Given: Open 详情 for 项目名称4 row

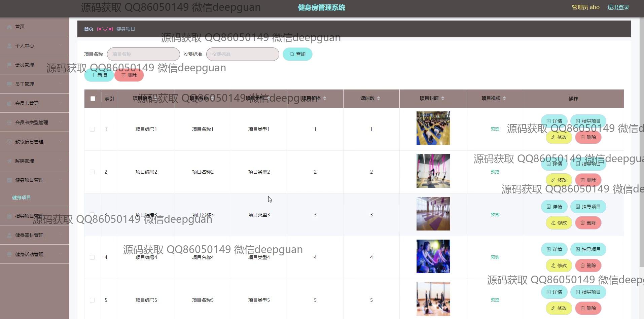Looking at the screenshot, I should click(x=554, y=249).
